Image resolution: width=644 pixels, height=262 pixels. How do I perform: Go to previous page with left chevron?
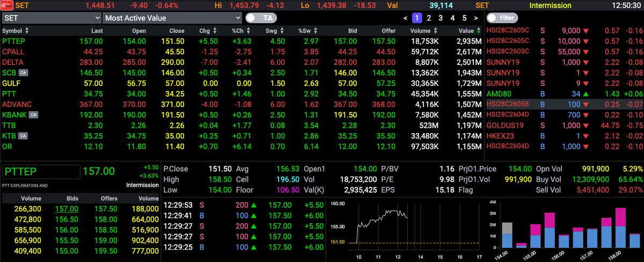[406, 18]
